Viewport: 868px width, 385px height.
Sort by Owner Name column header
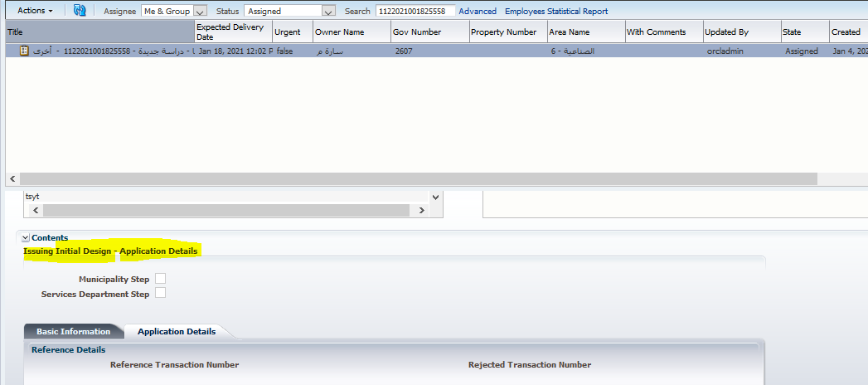point(352,32)
